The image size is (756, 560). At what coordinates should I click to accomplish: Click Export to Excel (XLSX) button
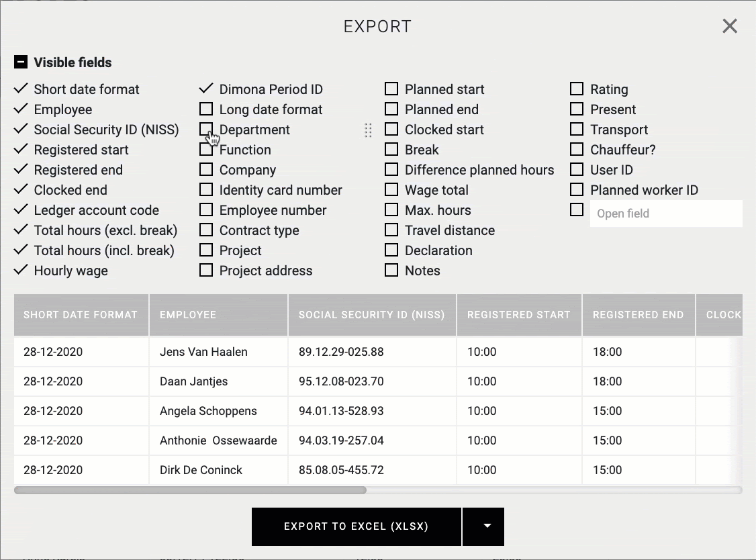(356, 526)
